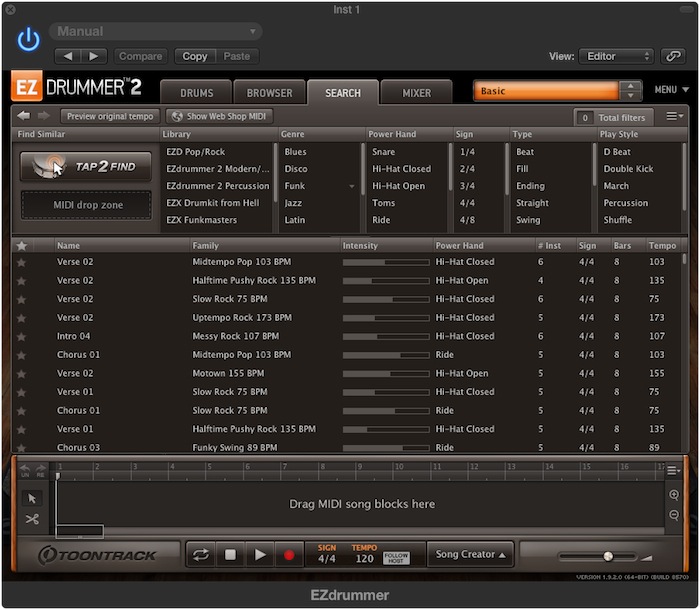Click the MIDI drop zone
The width and height of the screenshot is (700, 610).
pos(87,205)
